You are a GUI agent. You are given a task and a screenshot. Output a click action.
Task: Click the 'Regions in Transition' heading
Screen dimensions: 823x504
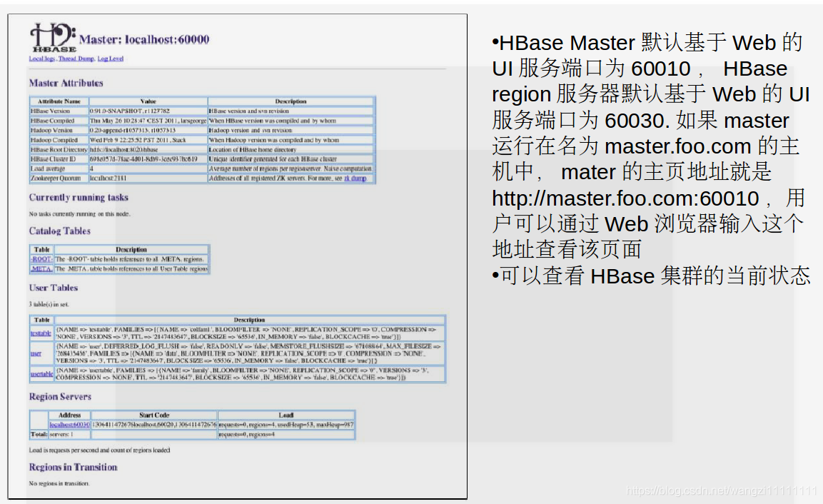click(73, 468)
